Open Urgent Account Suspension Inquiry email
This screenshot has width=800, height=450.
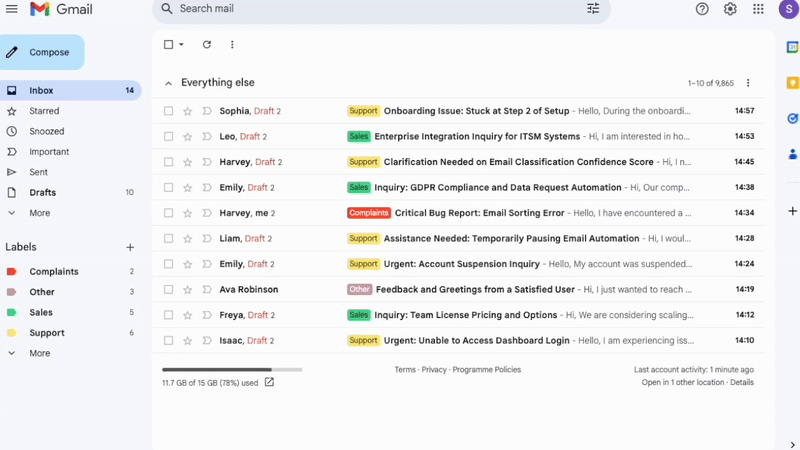(458, 264)
